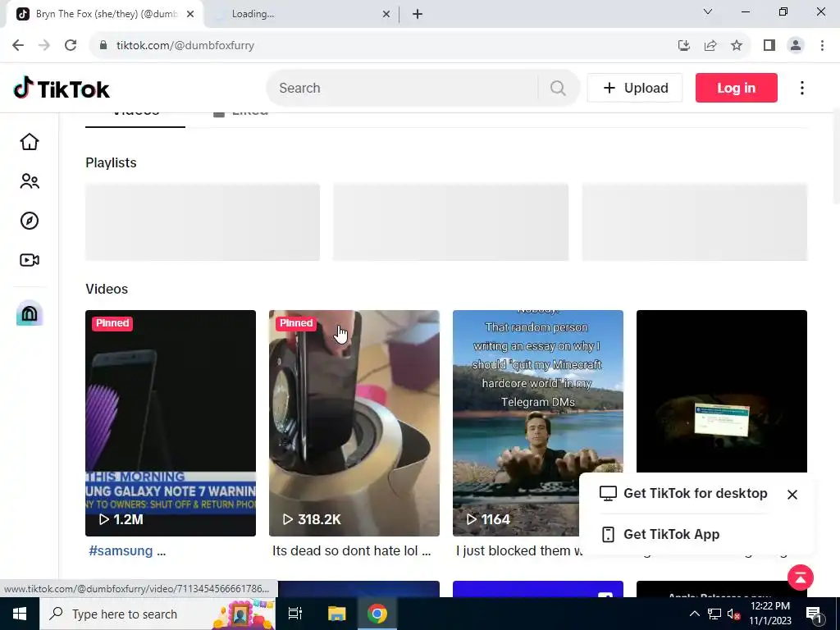Click the network tray icon
The height and width of the screenshot is (630, 840).
tap(714, 614)
